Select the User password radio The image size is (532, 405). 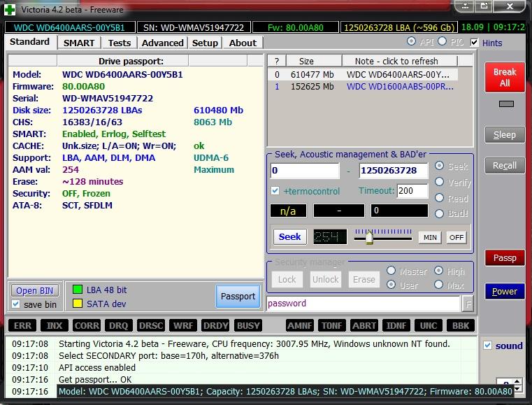pos(391,285)
